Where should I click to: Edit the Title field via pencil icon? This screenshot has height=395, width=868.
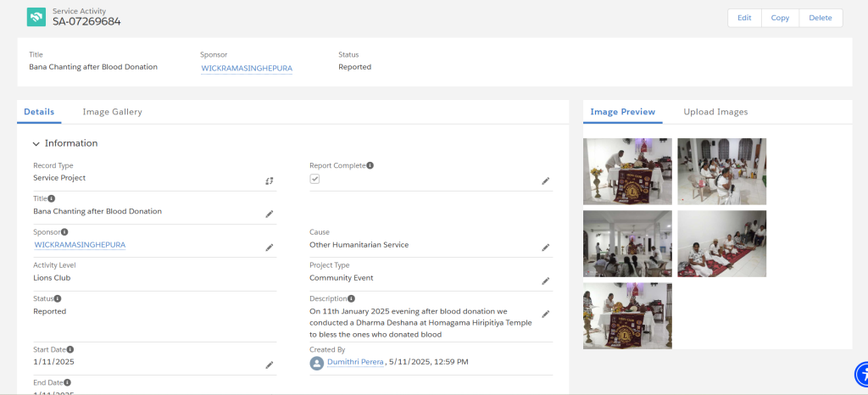pos(269,214)
